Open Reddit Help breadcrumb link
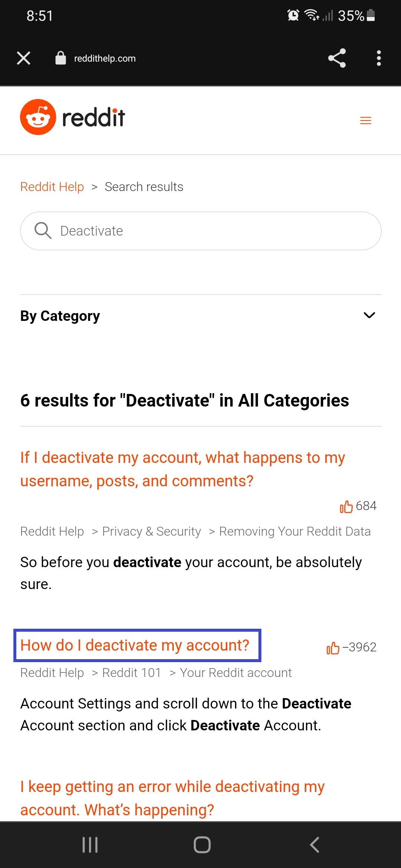The image size is (401, 868). 52,187
